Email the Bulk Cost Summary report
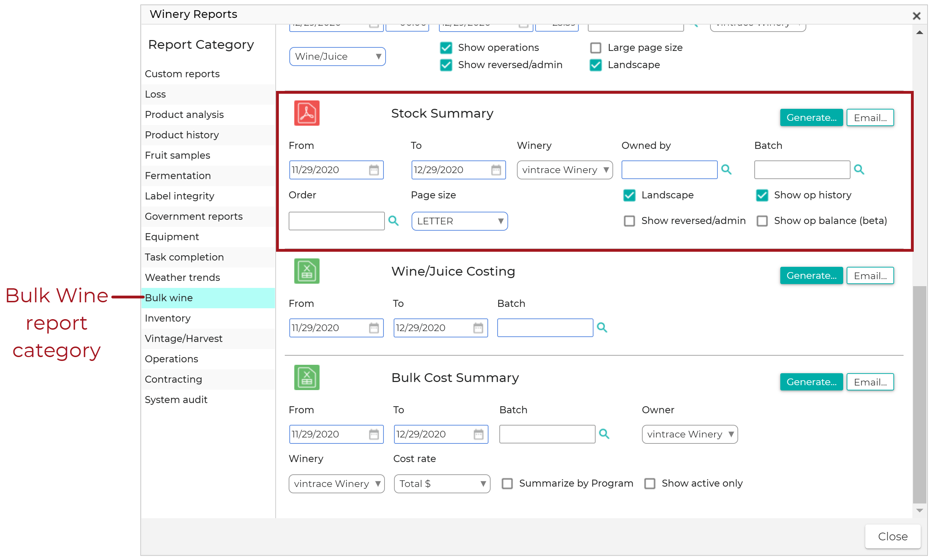Viewport: 932px width, 560px height. (870, 382)
